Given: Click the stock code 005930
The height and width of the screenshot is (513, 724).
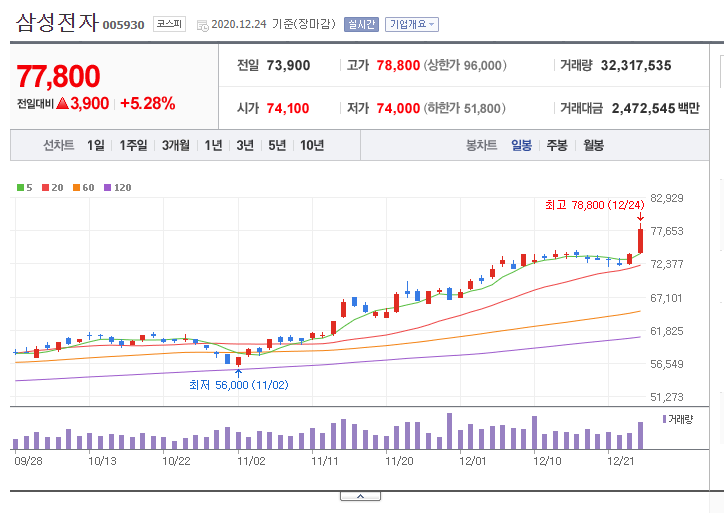Looking at the screenshot, I should [123, 25].
